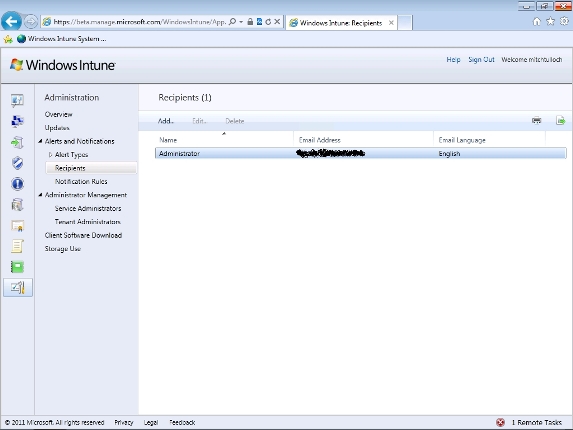Screen dimensions: 573x430
Task: Open the Privacy footer link
Action: pyautogui.click(x=124, y=423)
